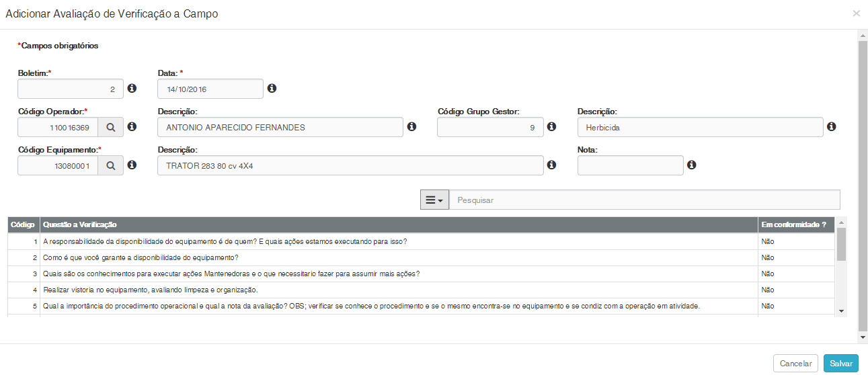This screenshot has width=868, height=375.
Task: Click the table scrollbar down arrow
Action: pyautogui.click(x=841, y=311)
